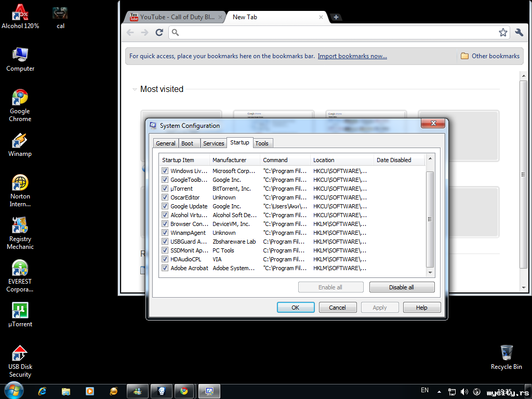The image size is (532, 399).
Task: Open Internet Explorer from taskbar
Action: click(43, 391)
